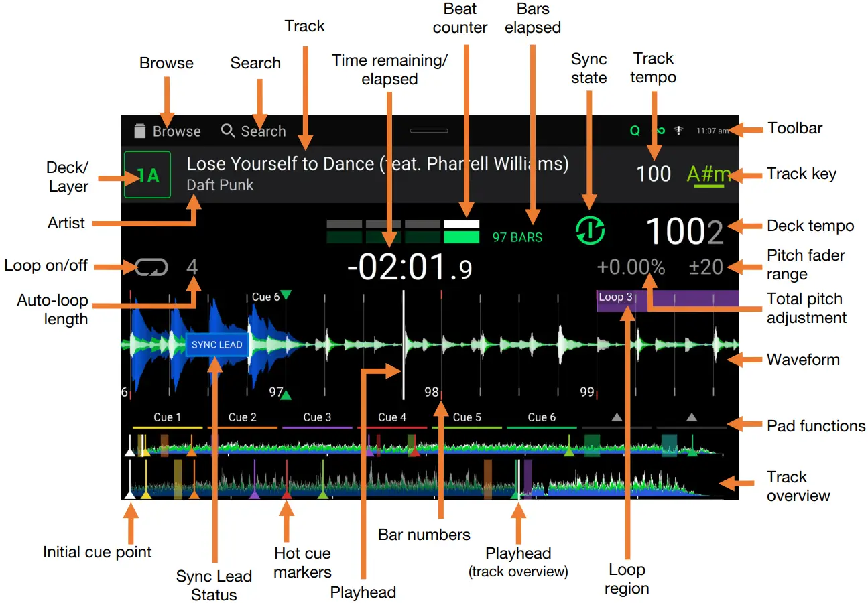Toggle the loop on/off icon

pos(151,267)
